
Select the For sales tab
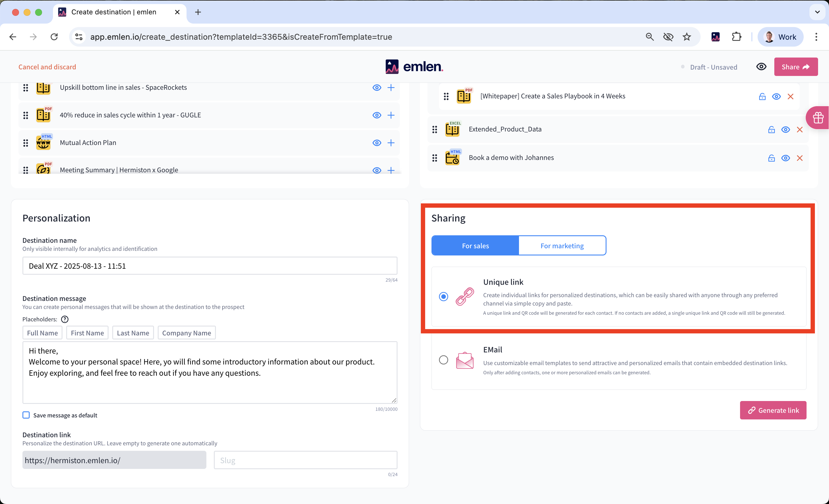475,246
